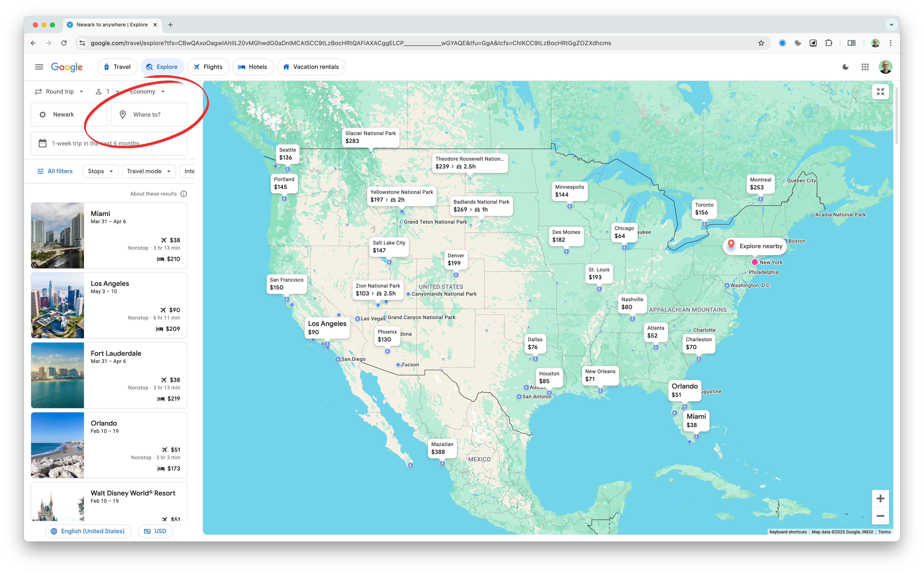The image size is (924, 573).
Task: Click the Where to? destination field
Action: pyautogui.click(x=149, y=115)
